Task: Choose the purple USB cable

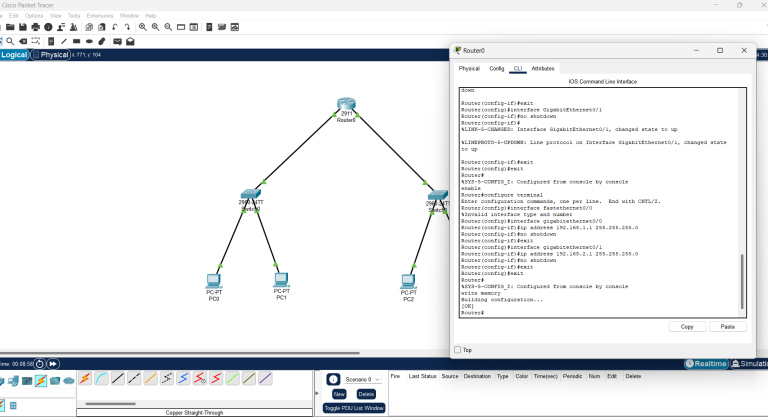Action: point(265,378)
